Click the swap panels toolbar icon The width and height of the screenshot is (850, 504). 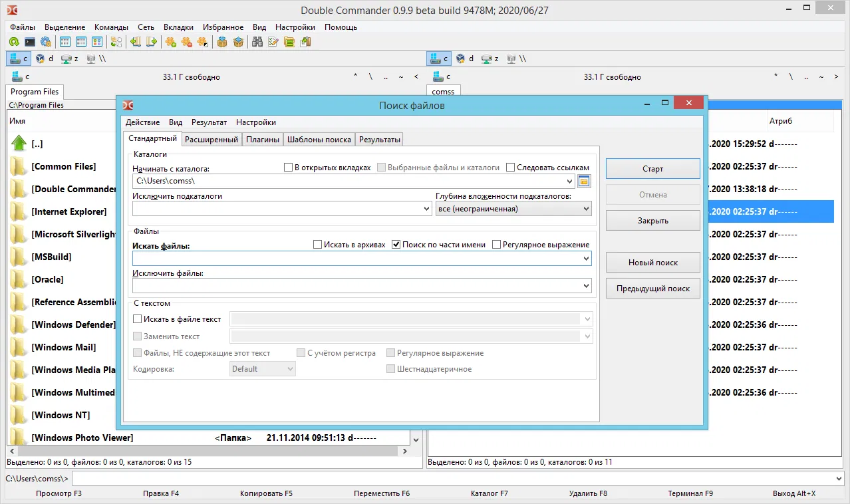[x=116, y=42]
